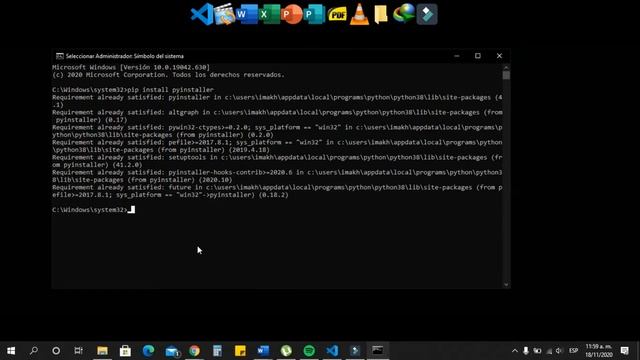The height and width of the screenshot is (360, 640).
Task: Click the 'Microsoft Windows [Versión' header line
Action: [131, 67]
